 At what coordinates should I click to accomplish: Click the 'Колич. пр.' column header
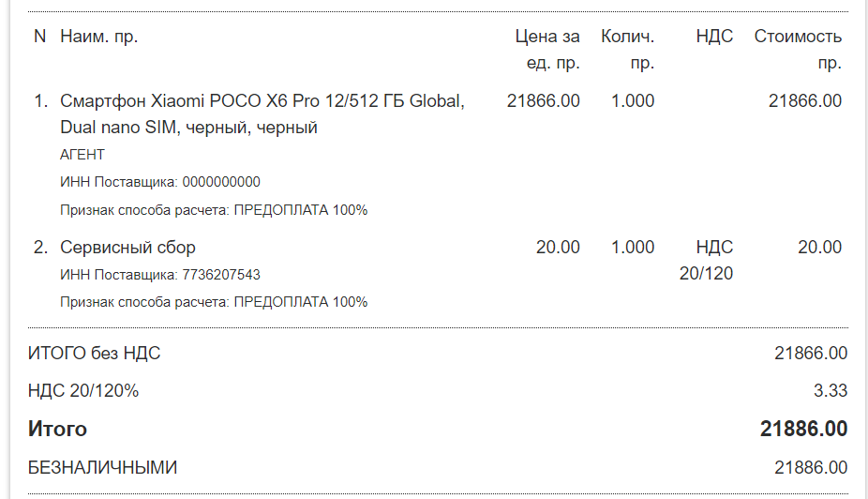pyautogui.click(x=628, y=50)
